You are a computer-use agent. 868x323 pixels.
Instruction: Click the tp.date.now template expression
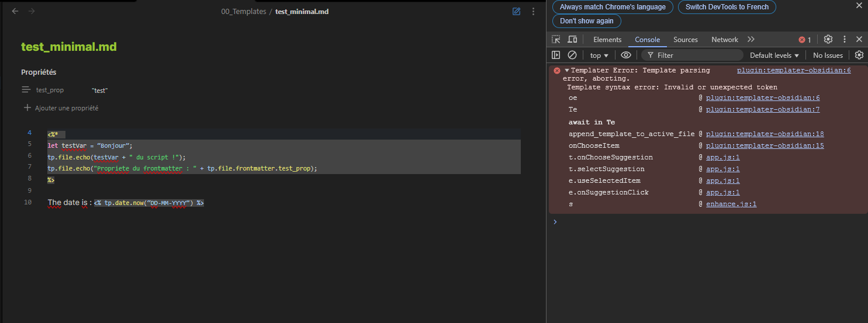tap(149, 203)
